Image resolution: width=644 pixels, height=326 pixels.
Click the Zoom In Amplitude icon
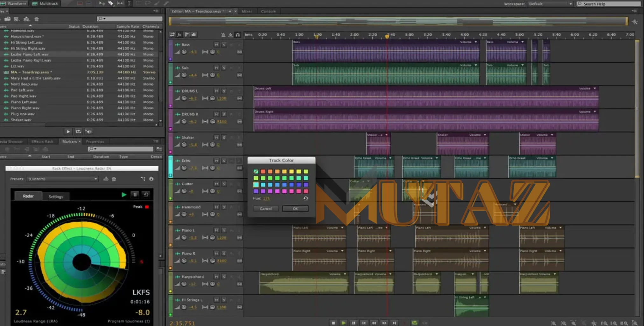coord(554,323)
